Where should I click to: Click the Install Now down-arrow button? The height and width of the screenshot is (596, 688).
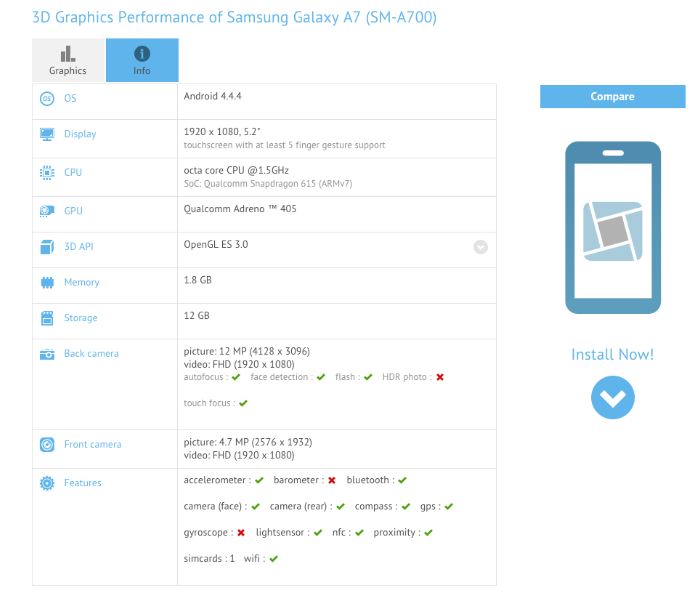click(612, 398)
